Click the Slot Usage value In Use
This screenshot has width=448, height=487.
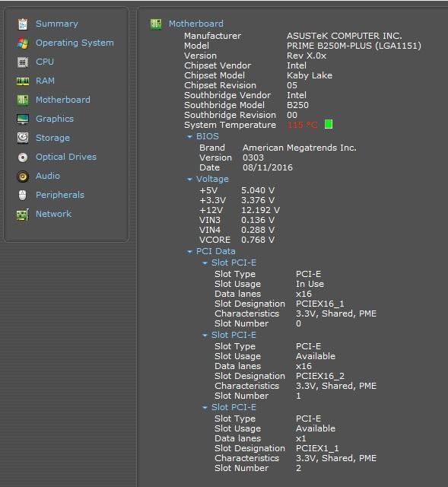[310, 284]
